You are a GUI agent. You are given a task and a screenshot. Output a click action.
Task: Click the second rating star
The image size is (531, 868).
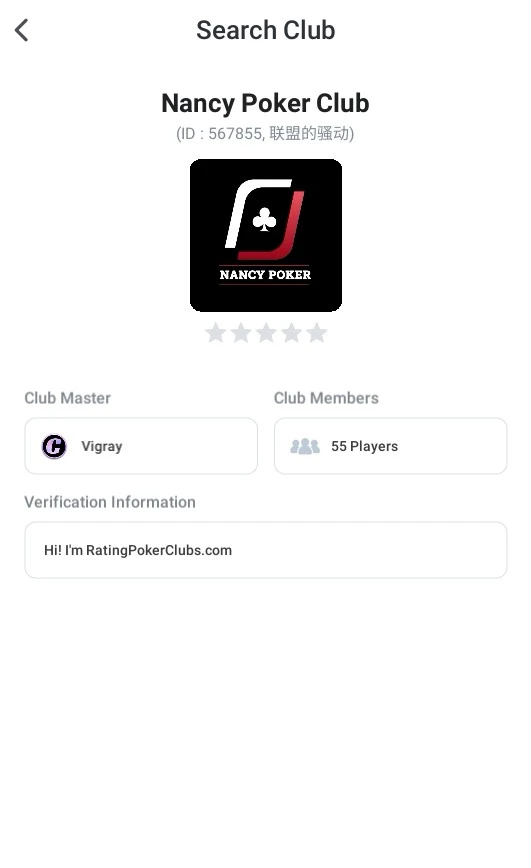coord(241,333)
